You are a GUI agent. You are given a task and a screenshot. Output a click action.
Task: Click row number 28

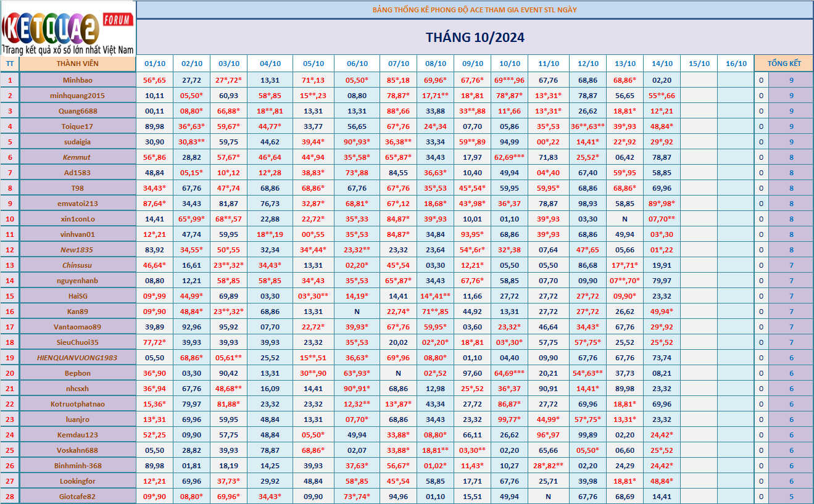coord(10,497)
